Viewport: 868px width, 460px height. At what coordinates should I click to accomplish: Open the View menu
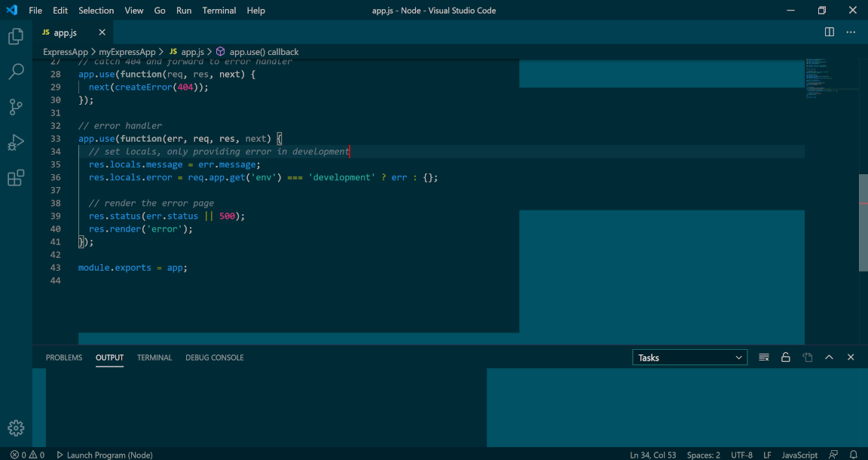[x=134, y=11]
